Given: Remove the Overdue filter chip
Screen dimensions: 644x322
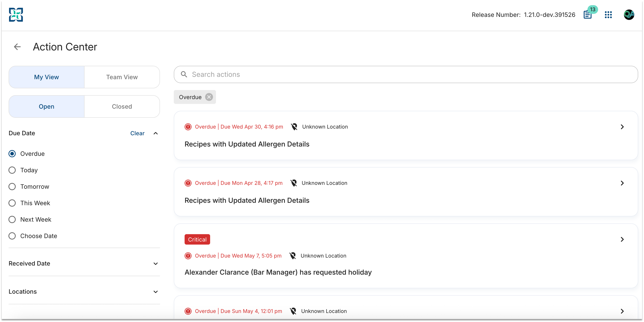Looking at the screenshot, I should [209, 97].
